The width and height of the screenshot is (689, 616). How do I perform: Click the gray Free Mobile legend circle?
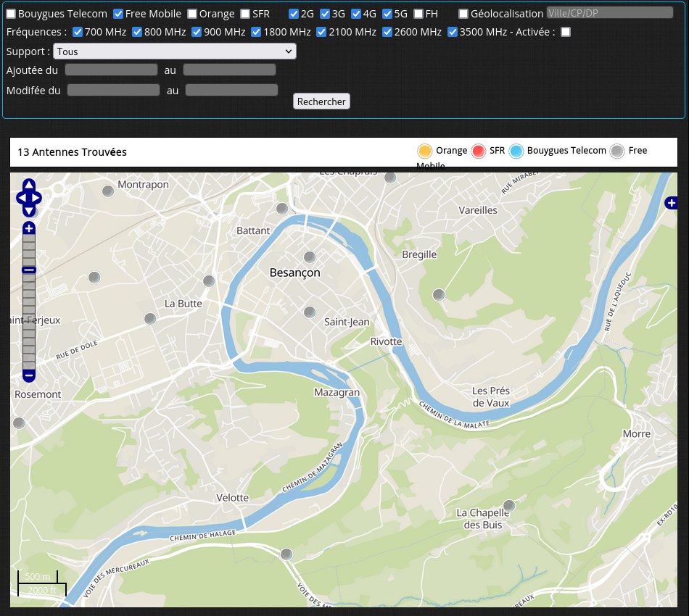tap(617, 151)
